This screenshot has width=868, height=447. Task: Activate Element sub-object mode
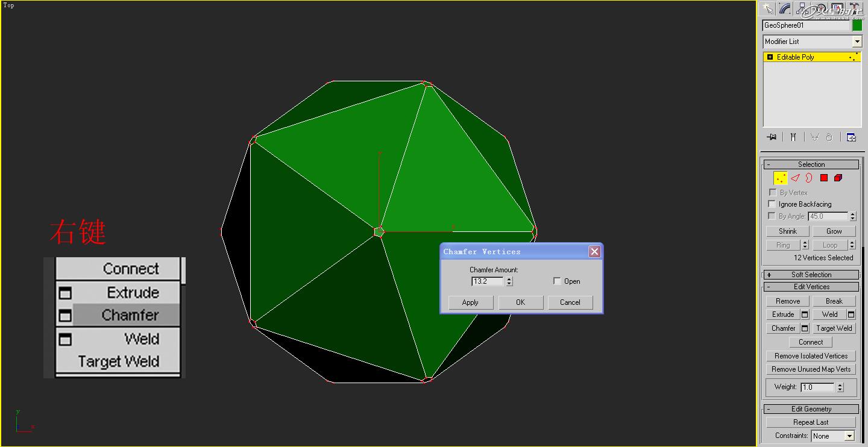[x=838, y=178]
